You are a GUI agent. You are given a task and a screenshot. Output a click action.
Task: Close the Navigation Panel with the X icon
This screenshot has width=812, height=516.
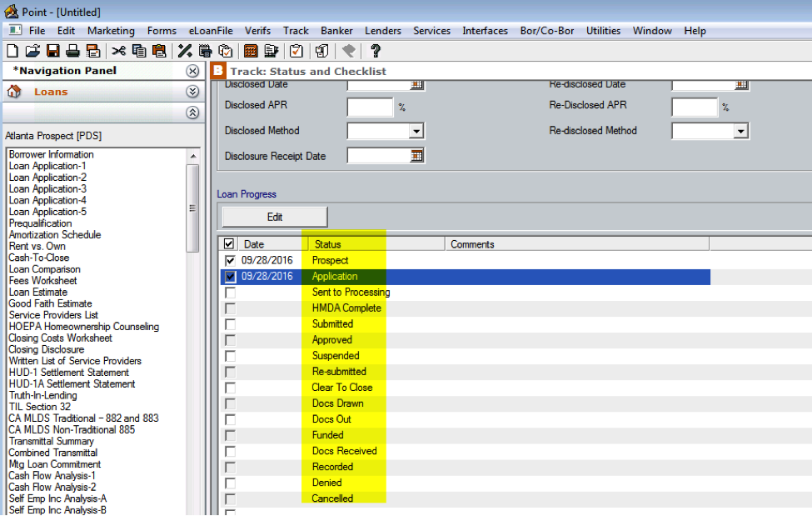pos(192,71)
